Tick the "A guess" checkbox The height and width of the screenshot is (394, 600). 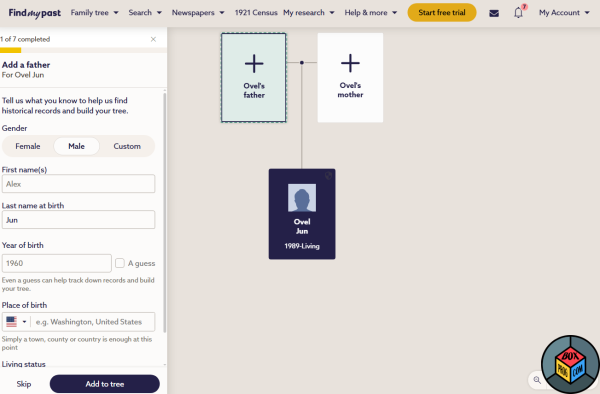tap(120, 263)
